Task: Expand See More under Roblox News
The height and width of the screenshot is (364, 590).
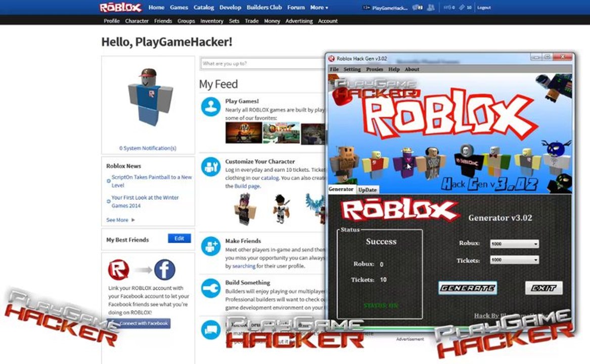Action: [x=120, y=220]
